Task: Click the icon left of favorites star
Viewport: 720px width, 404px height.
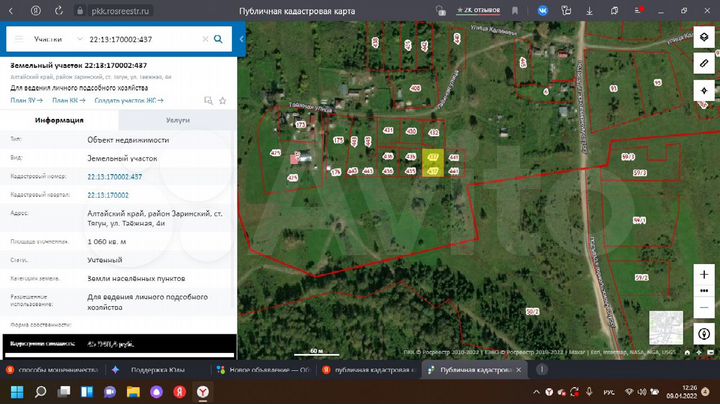Action: tap(208, 101)
